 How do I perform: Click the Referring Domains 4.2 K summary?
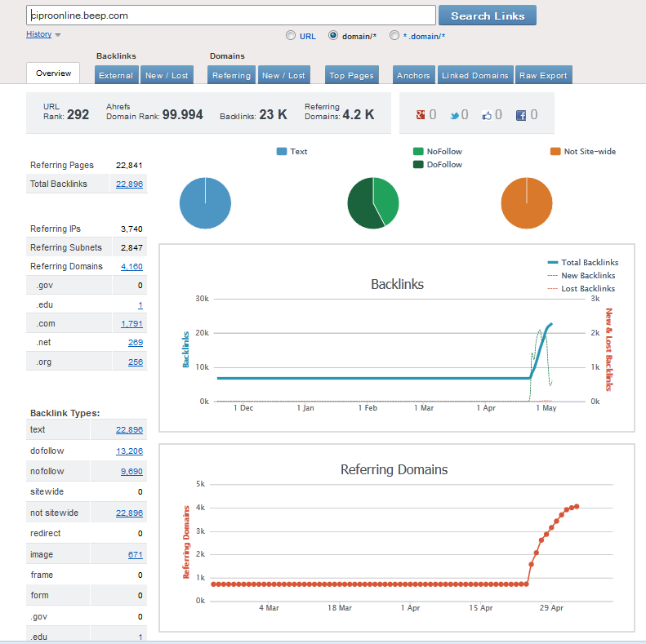(340, 112)
